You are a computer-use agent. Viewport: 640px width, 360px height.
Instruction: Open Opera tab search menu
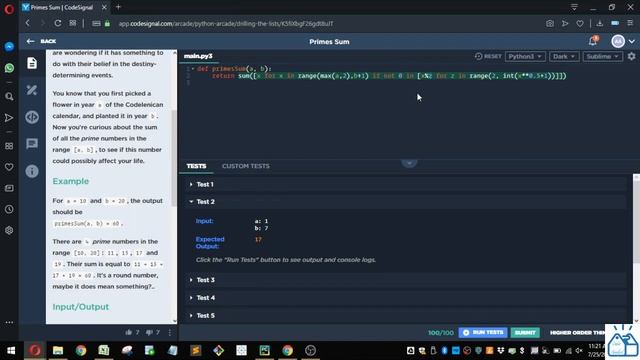tap(574, 7)
